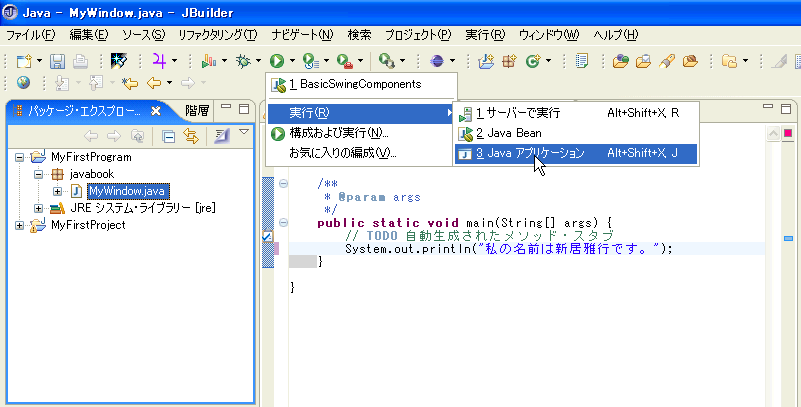Click the yellow Back navigation arrow
This screenshot has width=801, height=407.
point(153,83)
